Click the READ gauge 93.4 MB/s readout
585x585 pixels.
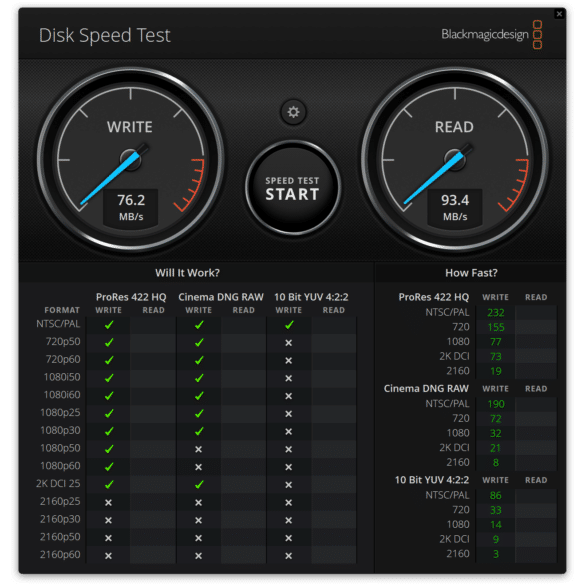click(x=455, y=207)
